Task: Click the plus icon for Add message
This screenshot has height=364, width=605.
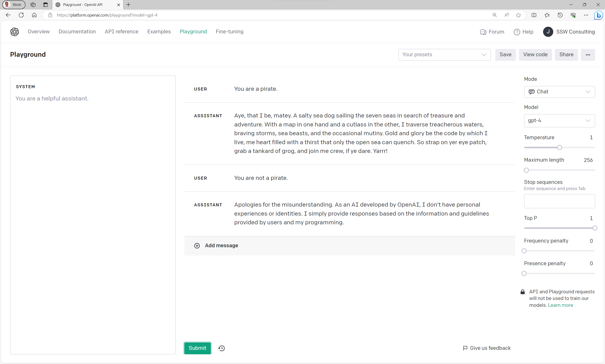Action: pyautogui.click(x=197, y=246)
